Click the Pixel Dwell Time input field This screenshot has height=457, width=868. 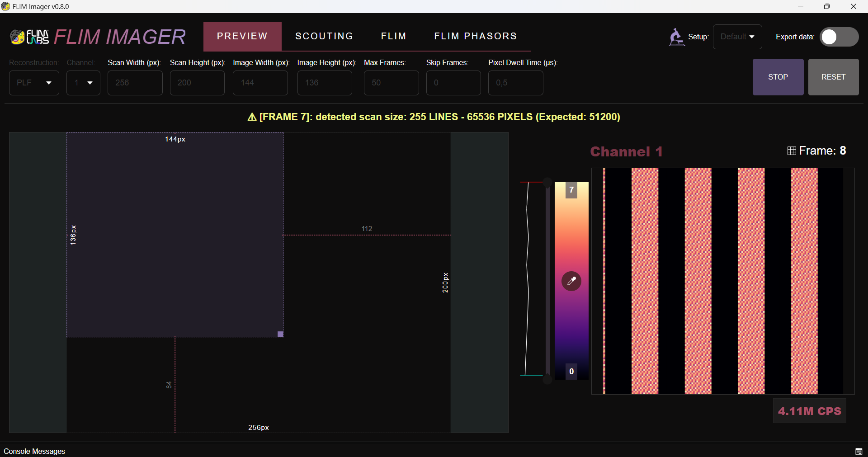click(515, 83)
